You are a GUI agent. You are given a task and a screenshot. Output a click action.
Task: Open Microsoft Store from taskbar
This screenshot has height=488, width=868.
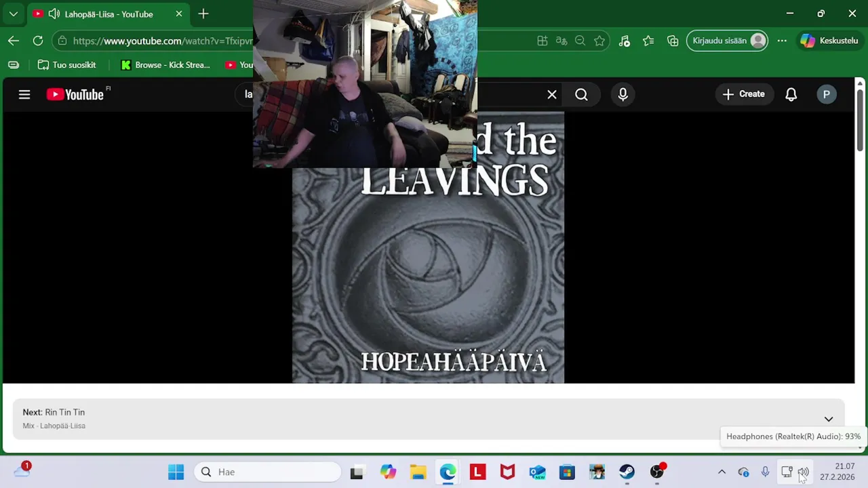pyautogui.click(x=567, y=472)
